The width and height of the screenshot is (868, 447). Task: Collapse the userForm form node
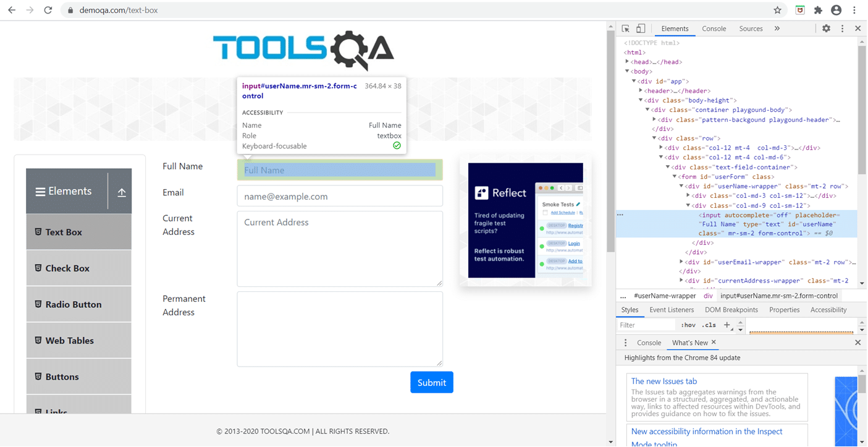[x=675, y=177]
